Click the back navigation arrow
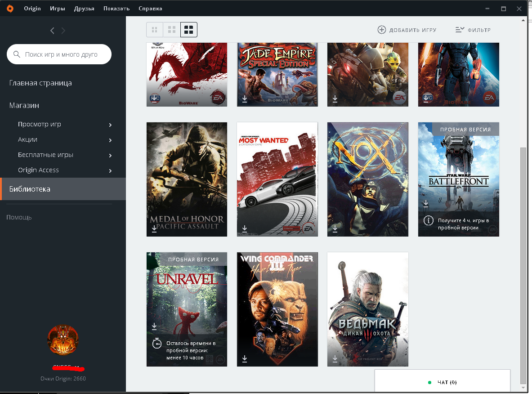 (x=52, y=31)
